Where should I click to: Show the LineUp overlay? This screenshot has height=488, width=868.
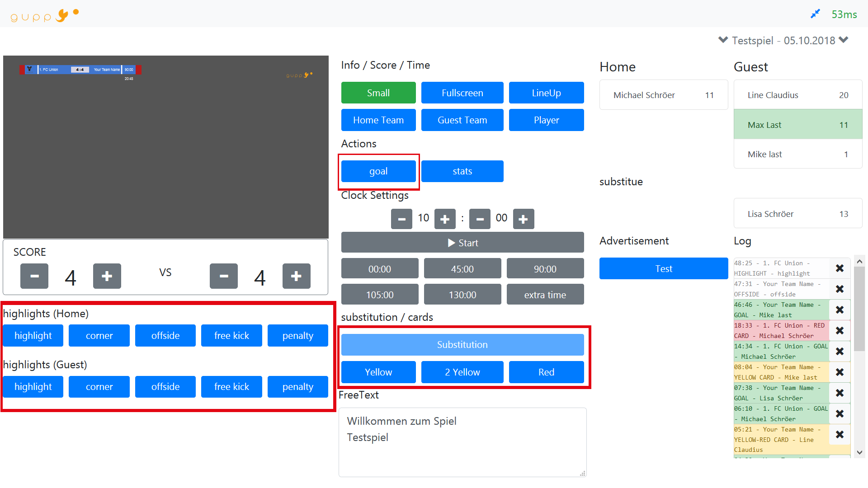[x=546, y=93]
